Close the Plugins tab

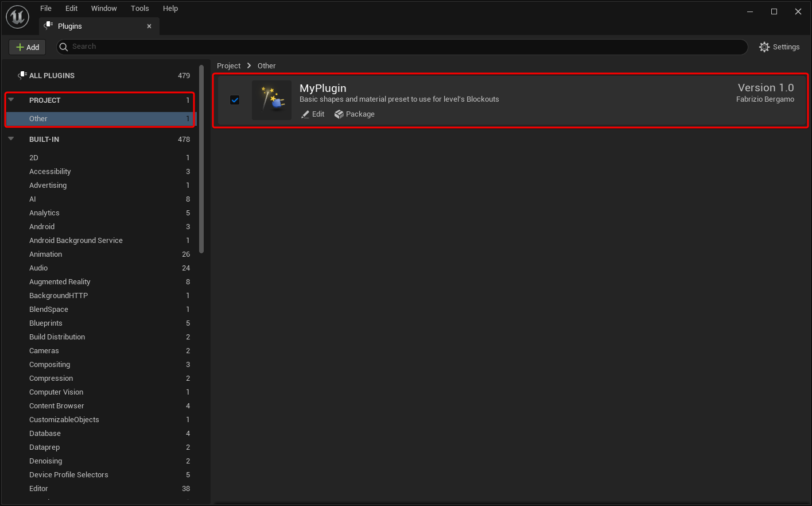(149, 26)
